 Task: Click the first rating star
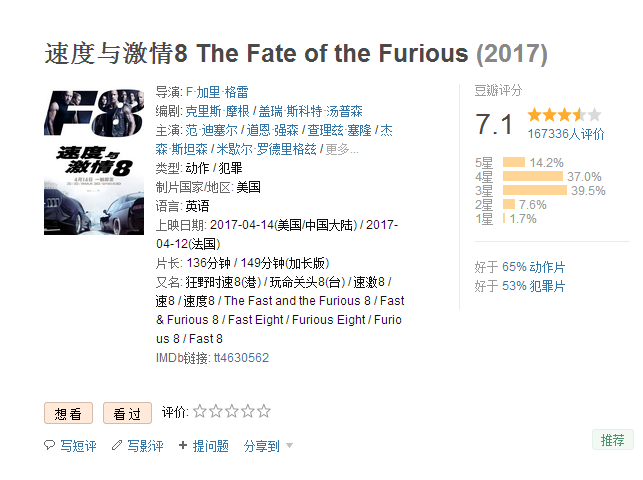tap(200, 411)
